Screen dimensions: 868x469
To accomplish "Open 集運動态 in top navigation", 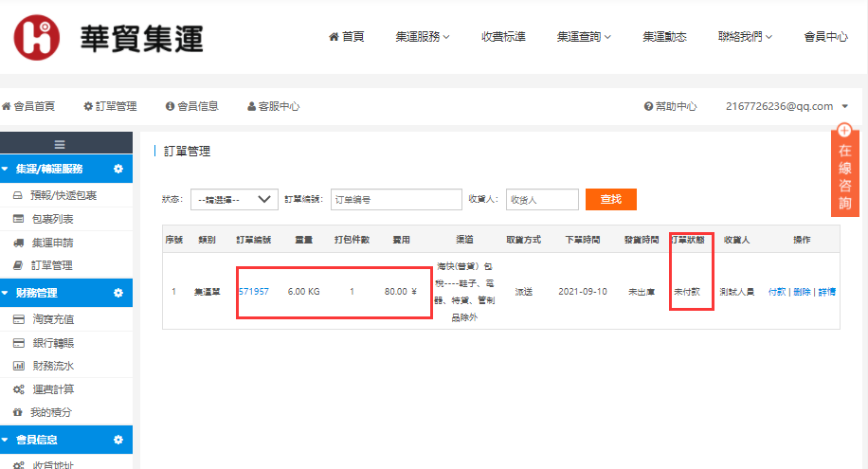I will pos(665,37).
